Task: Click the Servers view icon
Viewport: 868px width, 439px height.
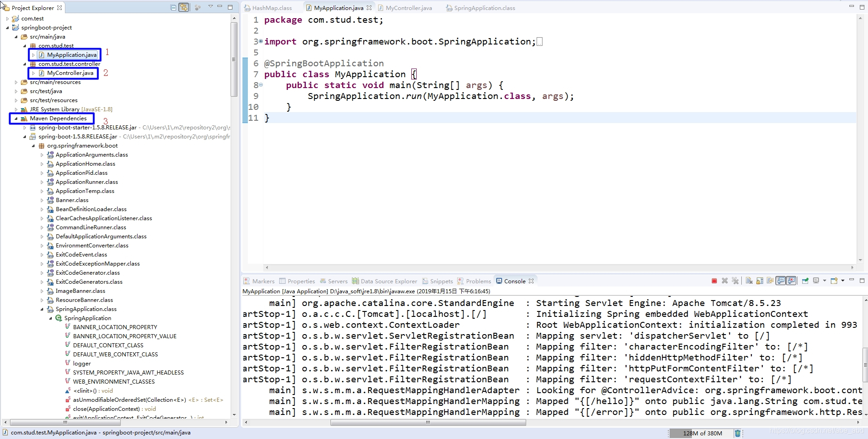Action: [323, 281]
